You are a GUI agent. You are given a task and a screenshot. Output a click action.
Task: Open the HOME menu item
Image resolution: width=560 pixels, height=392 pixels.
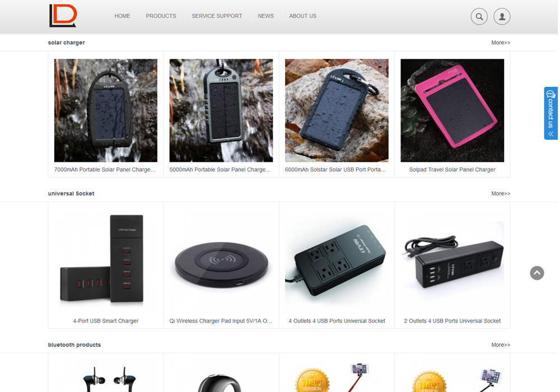[x=122, y=16]
